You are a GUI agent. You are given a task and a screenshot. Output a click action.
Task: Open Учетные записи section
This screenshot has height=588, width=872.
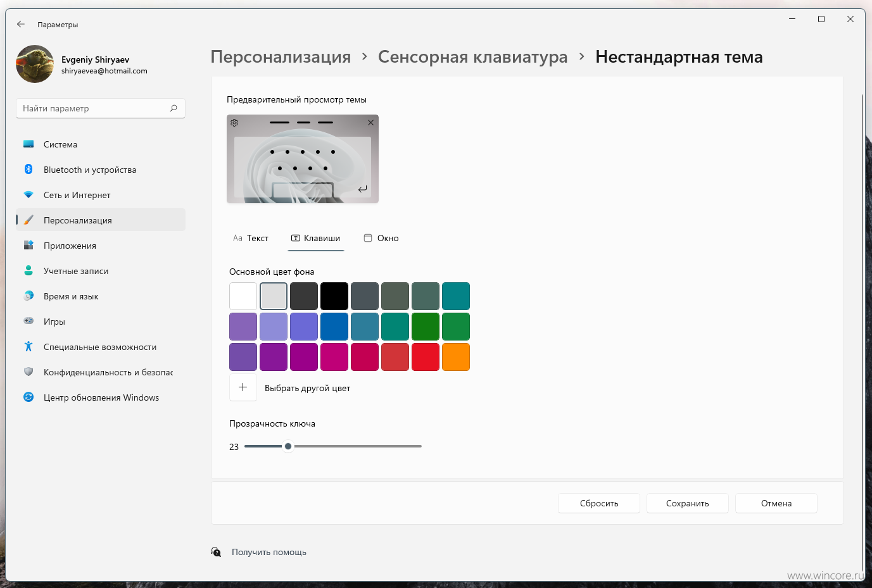pos(101,271)
